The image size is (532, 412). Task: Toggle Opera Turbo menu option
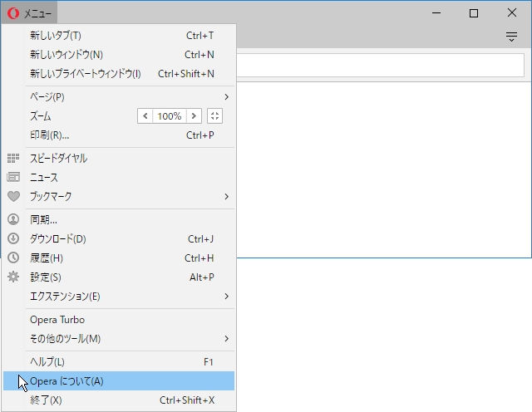119,320
